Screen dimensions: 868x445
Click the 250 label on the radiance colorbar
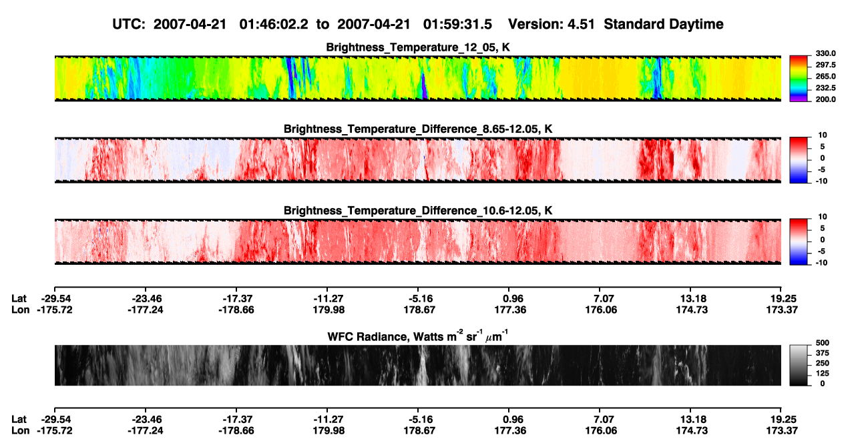pyautogui.click(x=822, y=363)
